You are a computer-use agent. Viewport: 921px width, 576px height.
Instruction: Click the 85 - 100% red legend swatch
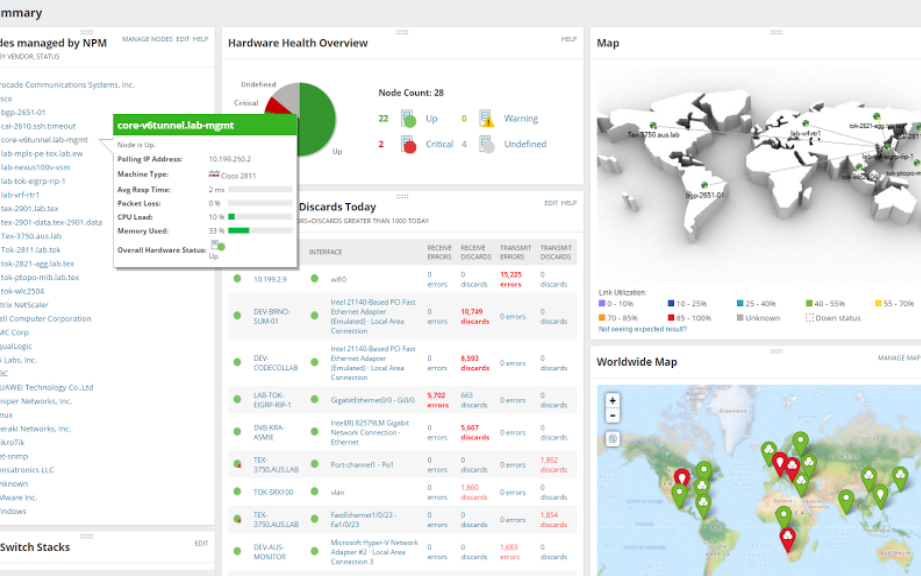point(670,318)
